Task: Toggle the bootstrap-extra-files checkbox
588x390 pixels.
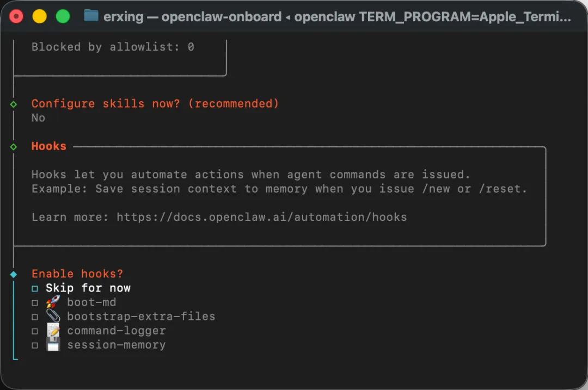Action: [35, 317]
